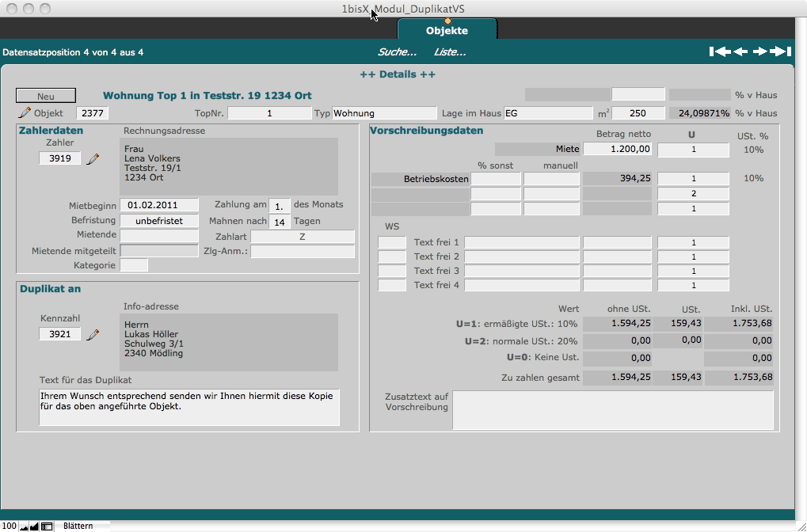807x532 pixels.
Task: Switch to the Objekte tab
Action: (x=447, y=31)
